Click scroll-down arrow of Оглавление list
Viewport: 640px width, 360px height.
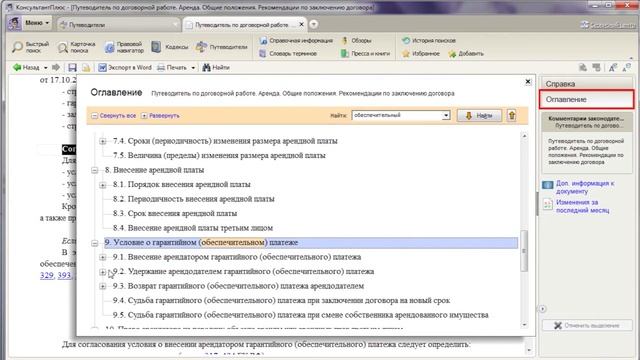(524, 324)
